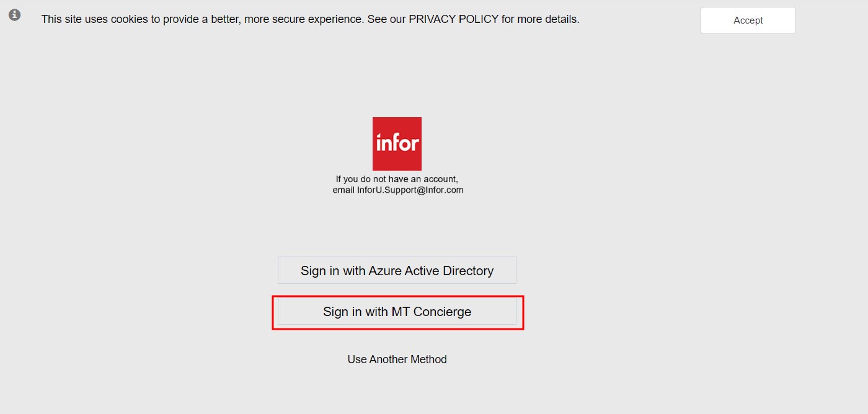Select the cookie notice message text

pos(310,19)
